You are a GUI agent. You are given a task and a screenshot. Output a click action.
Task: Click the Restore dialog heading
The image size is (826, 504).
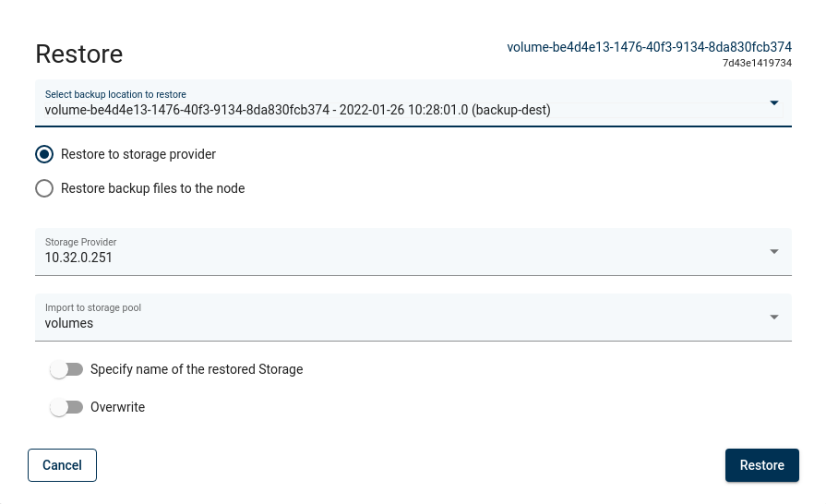pos(79,54)
